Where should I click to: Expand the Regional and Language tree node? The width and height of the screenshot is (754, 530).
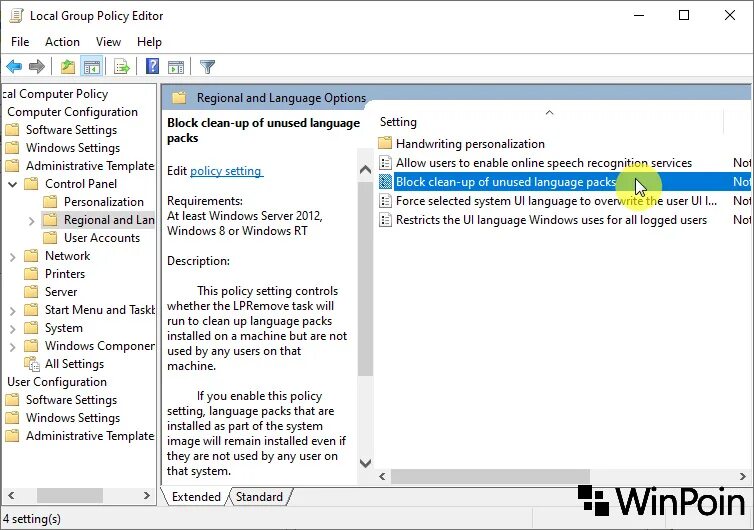click(x=32, y=221)
